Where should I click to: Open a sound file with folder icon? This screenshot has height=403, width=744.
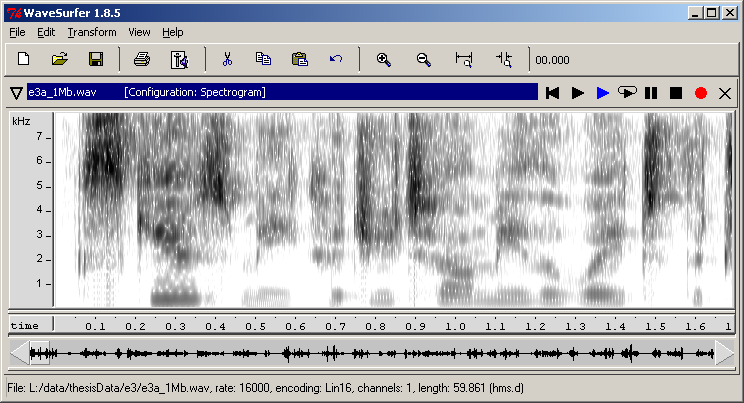tap(60, 59)
